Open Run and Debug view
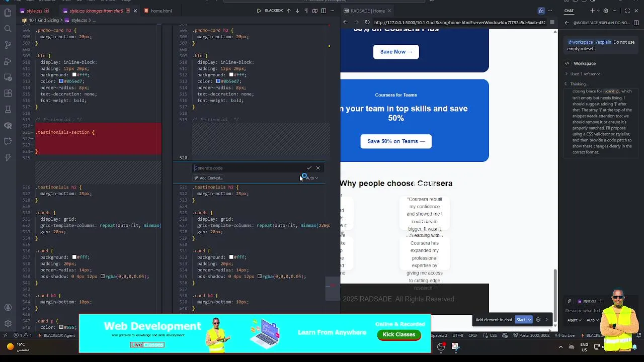The height and width of the screenshot is (362, 644). pos(8,61)
